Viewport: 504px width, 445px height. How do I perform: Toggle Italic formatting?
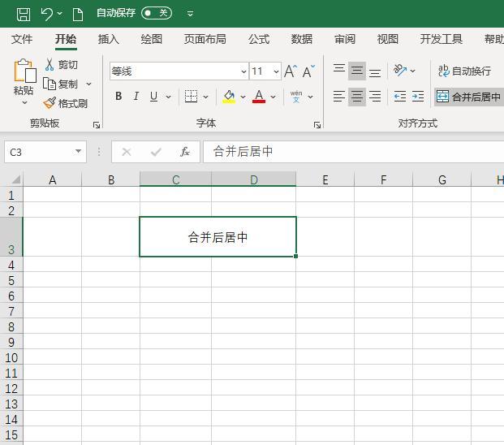(136, 97)
